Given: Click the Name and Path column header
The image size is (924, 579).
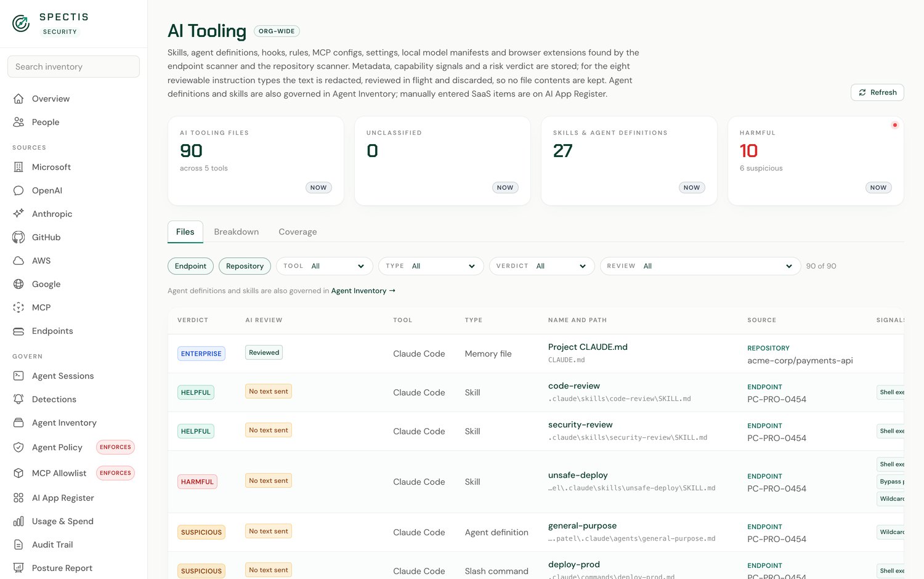Looking at the screenshot, I should [577, 320].
